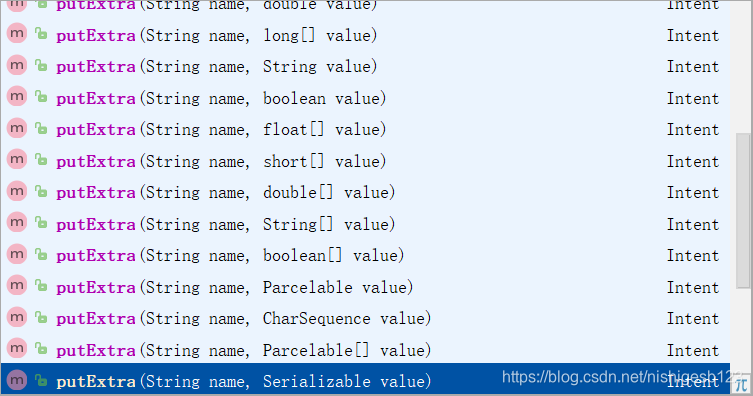Click method icon of long[] value row
The height and width of the screenshot is (396, 753).
tap(17, 34)
